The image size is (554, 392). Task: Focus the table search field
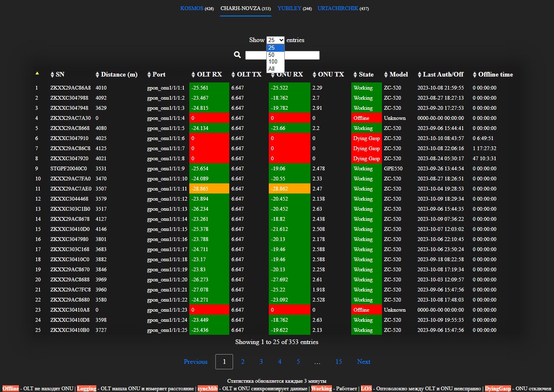coord(282,55)
